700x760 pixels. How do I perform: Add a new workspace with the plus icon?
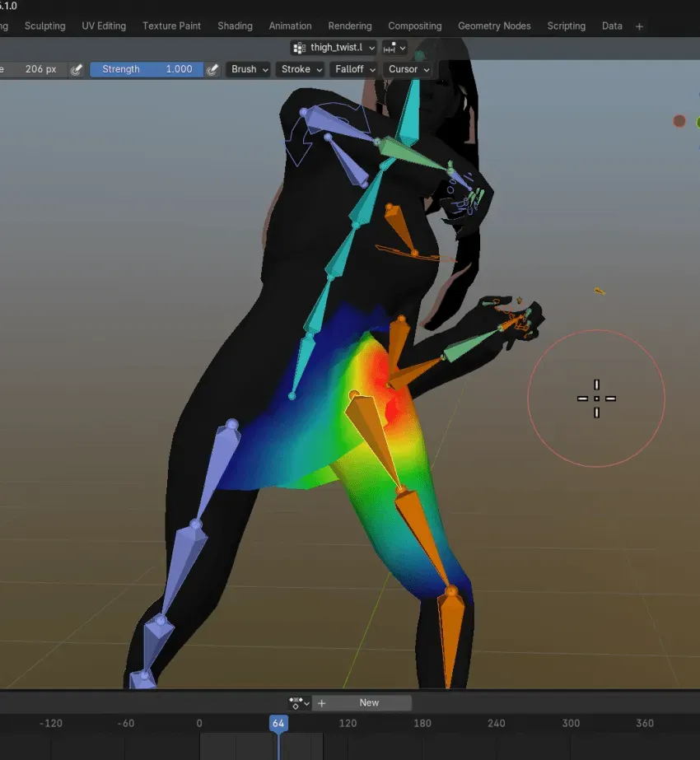point(639,26)
